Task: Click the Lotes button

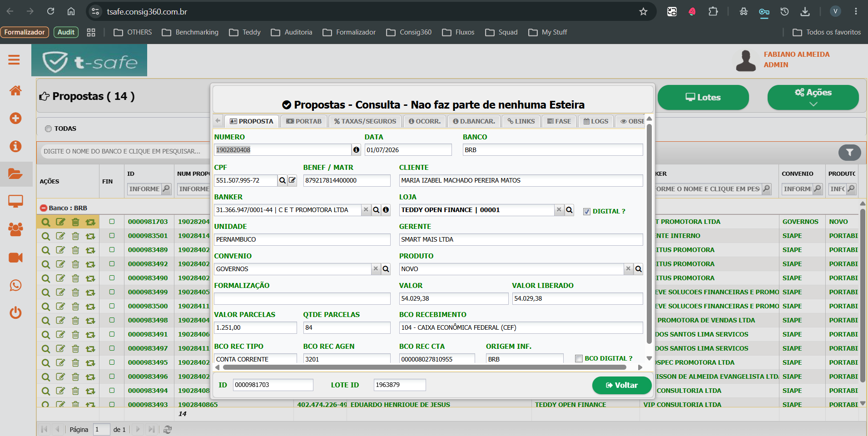Action: tap(703, 97)
